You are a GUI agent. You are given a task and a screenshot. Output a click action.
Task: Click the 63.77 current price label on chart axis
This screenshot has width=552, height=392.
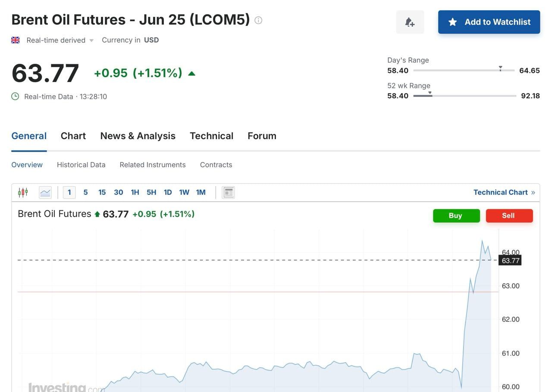[x=510, y=260]
